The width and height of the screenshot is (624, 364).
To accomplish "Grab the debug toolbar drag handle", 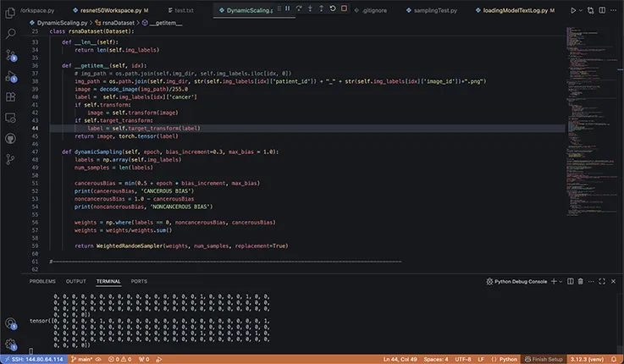I will (279, 8).
